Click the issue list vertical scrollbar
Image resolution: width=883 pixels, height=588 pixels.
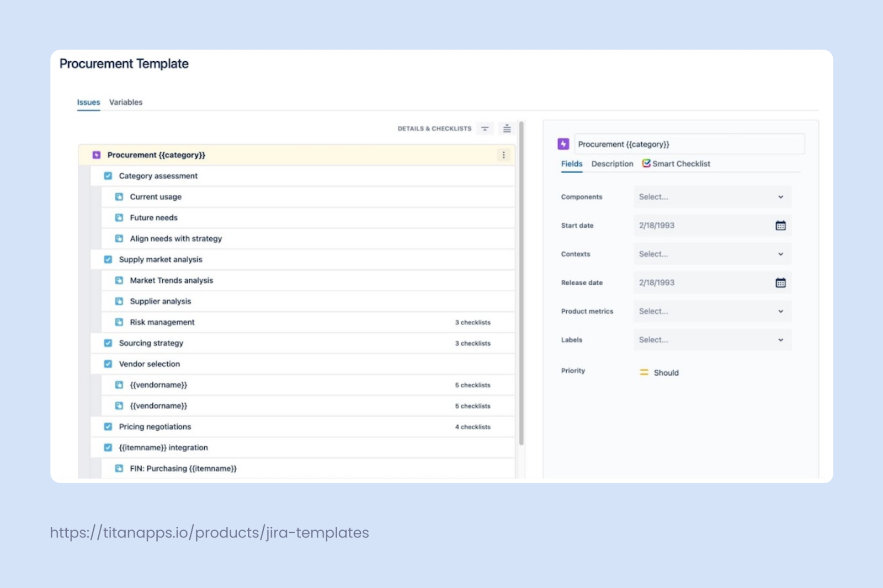coord(521,284)
